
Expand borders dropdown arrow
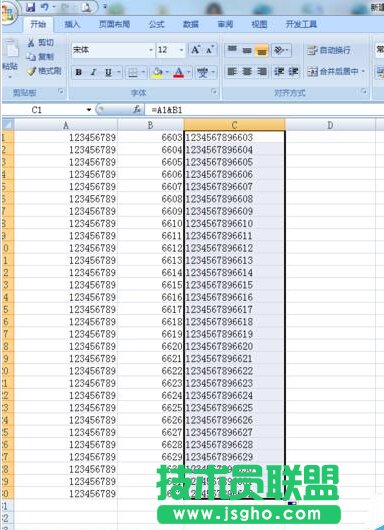(143, 72)
